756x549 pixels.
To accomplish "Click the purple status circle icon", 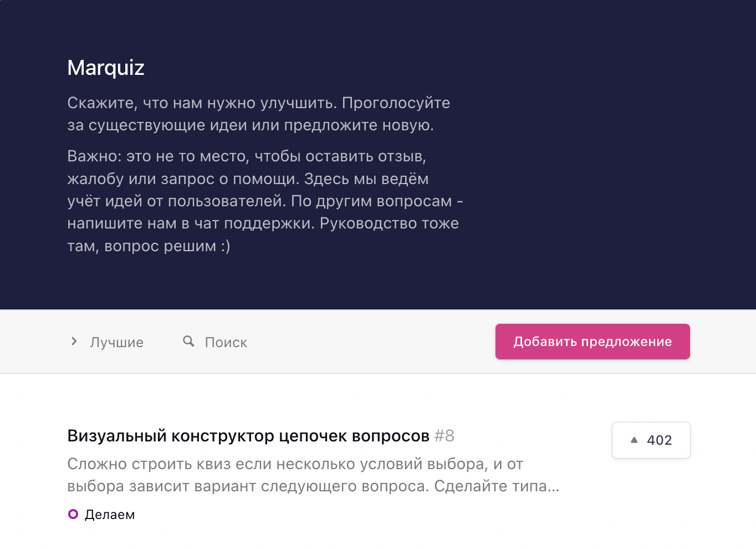I will coord(73,514).
